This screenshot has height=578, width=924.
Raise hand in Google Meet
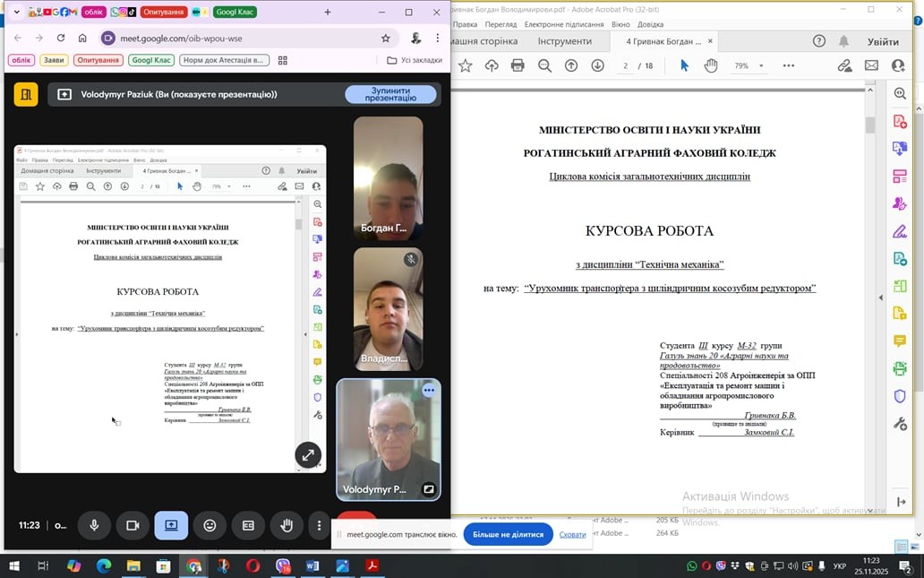coord(287,525)
